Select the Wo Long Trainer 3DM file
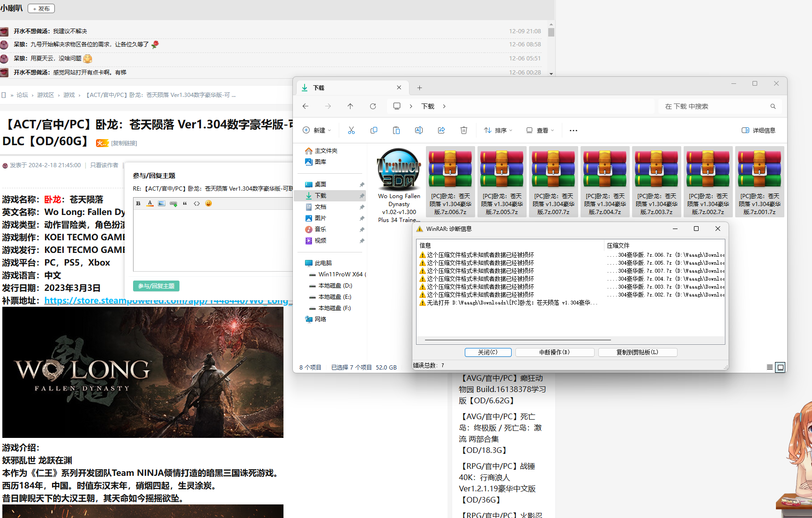The image size is (812, 518). [x=399, y=185]
